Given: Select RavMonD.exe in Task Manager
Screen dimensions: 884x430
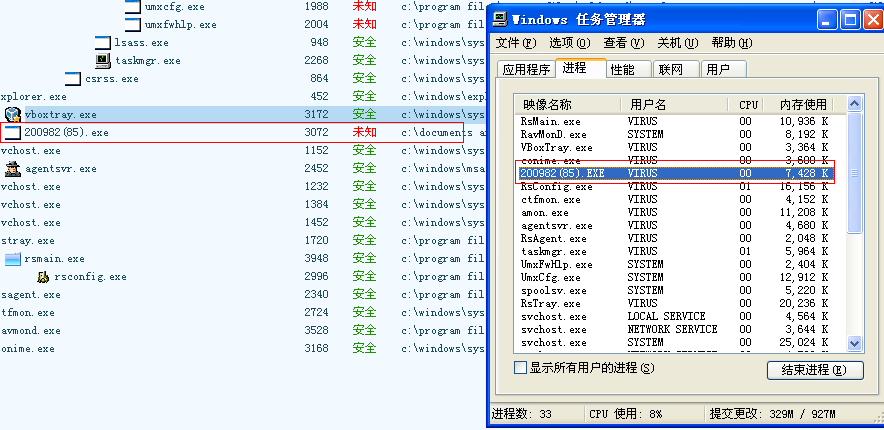Looking at the screenshot, I should coord(674,135).
